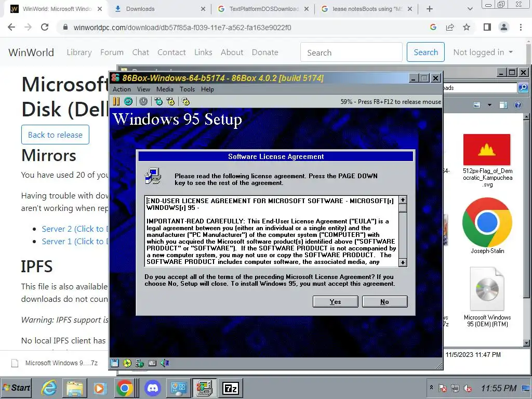Switch to the lease notesBoots Google tab
This screenshot has width=532, height=399.
tap(366, 9)
